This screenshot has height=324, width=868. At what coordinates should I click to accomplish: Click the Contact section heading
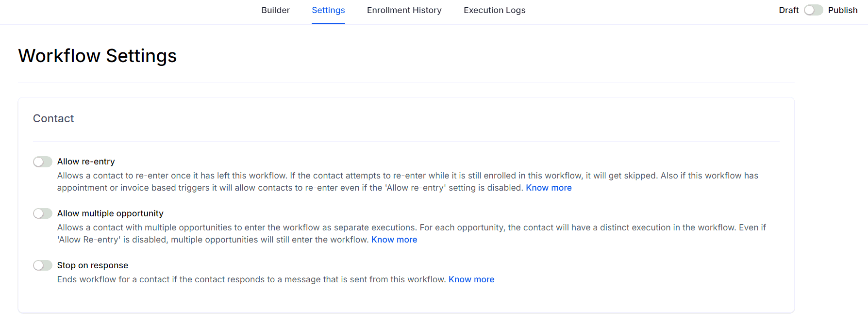(x=53, y=119)
